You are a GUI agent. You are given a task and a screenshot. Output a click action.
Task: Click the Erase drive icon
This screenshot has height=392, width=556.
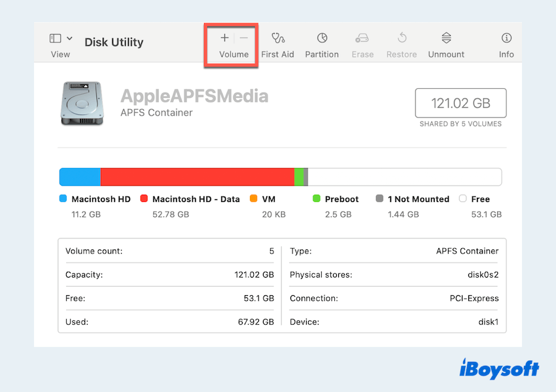point(362,38)
